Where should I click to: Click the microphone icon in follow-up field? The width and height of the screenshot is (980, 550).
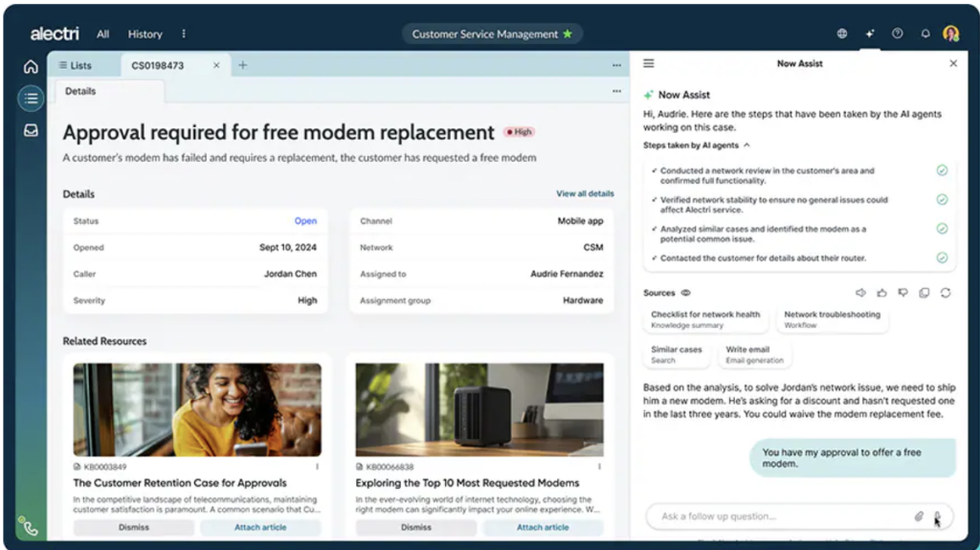tap(937, 517)
